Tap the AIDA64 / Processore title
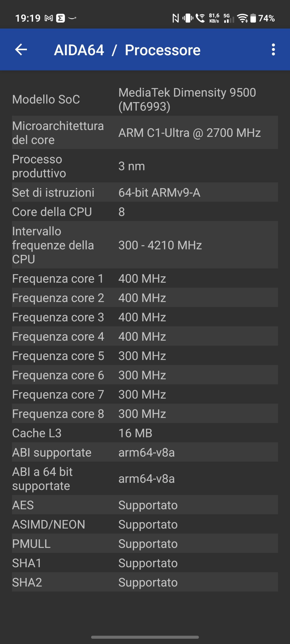The height and width of the screenshot is (644, 290). 127,50
